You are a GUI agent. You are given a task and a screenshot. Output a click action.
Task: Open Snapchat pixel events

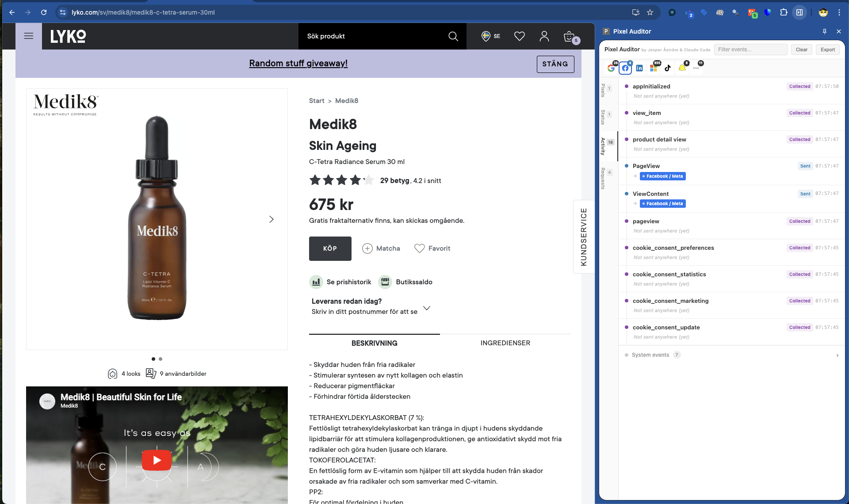pyautogui.click(x=682, y=68)
